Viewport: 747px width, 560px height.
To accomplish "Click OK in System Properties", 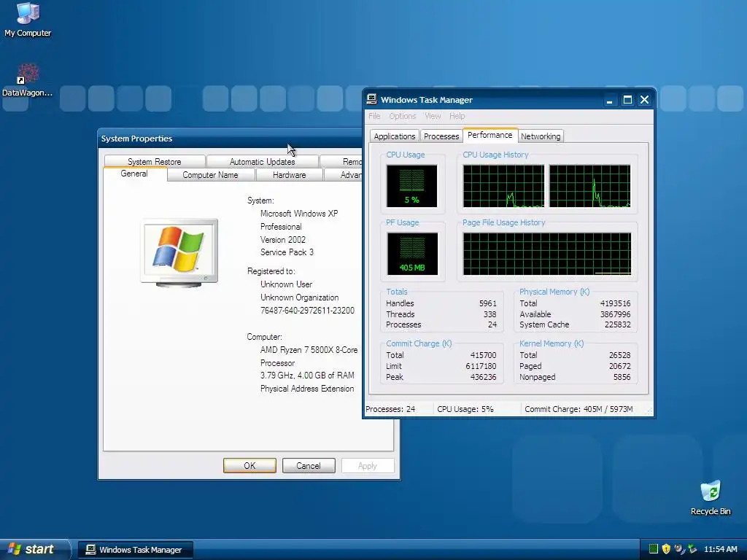I will pos(249,466).
